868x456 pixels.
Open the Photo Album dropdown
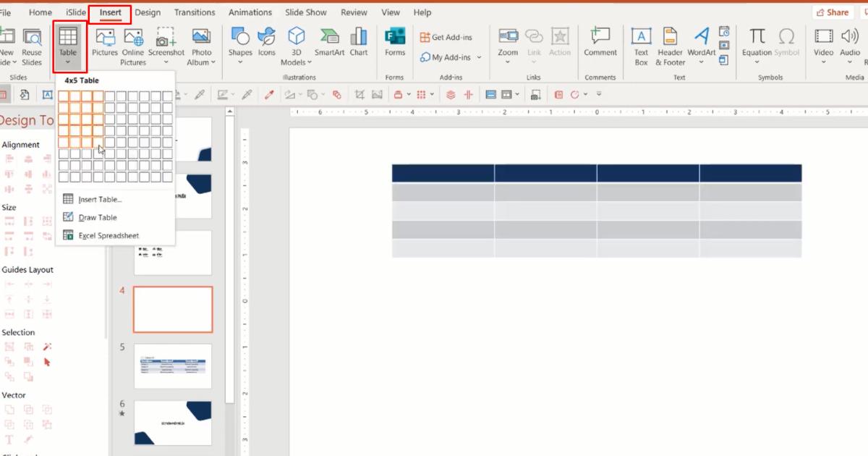pos(201,46)
